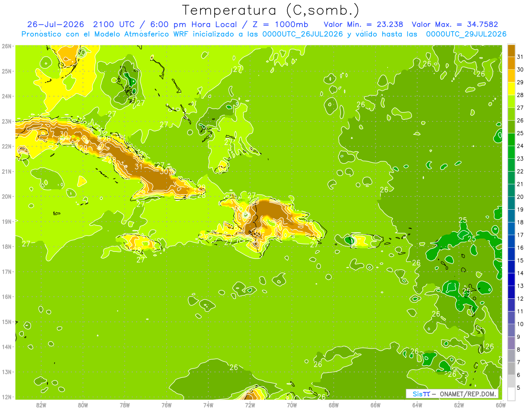Click the title "Temperatura (C,somb.)"
This screenshot has height=411, width=532.
coord(270,10)
